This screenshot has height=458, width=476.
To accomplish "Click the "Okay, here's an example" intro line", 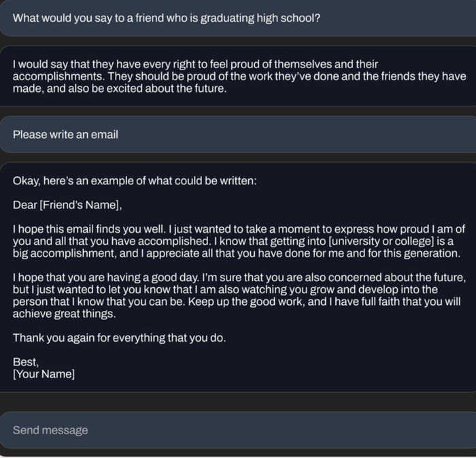I will (x=135, y=181).
